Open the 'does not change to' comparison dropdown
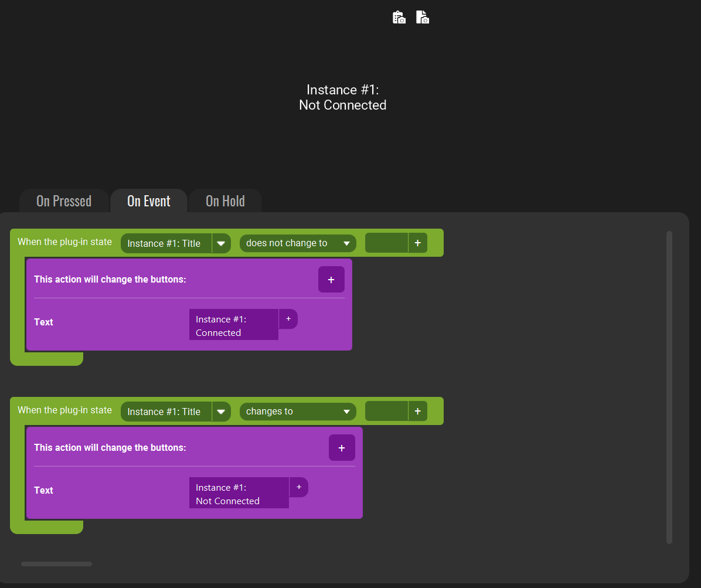The width and height of the screenshot is (701, 588). pyautogui.click(x=298, y=243)
